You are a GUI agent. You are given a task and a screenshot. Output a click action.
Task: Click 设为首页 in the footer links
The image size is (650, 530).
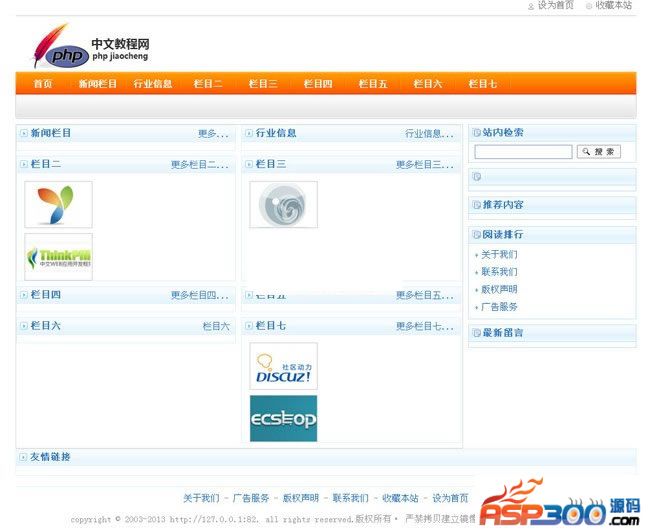point(450,498)
